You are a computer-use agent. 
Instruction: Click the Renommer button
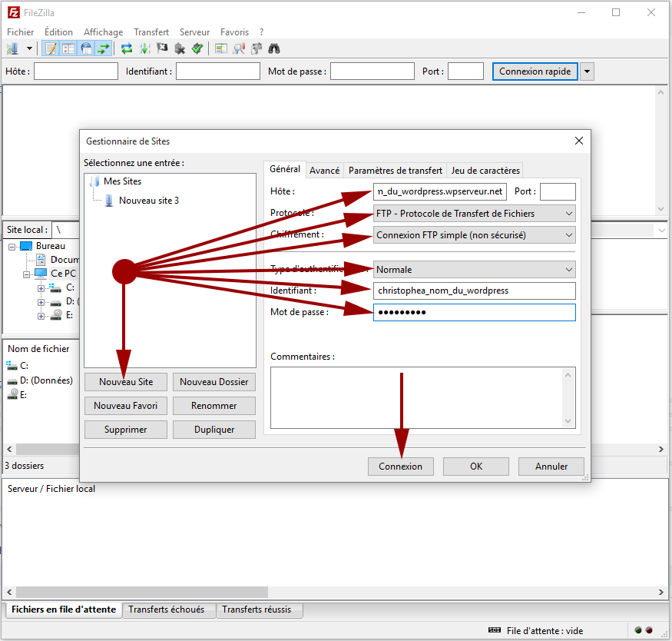coord(214,406)
